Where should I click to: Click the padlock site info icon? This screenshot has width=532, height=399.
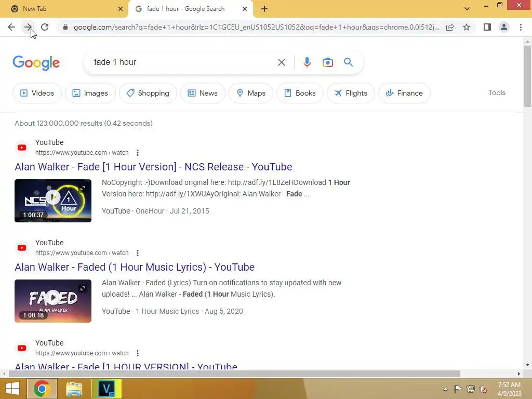pyautogui.click(x=65, y=27)
